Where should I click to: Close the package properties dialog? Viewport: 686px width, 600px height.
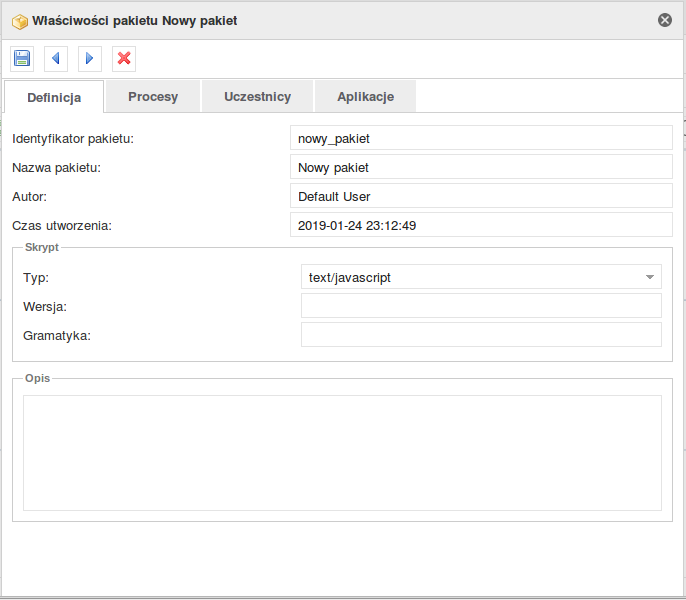click(x=665, y=20)
